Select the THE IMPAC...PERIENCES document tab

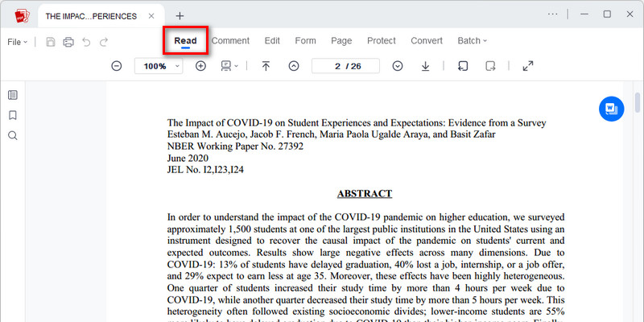101,16
